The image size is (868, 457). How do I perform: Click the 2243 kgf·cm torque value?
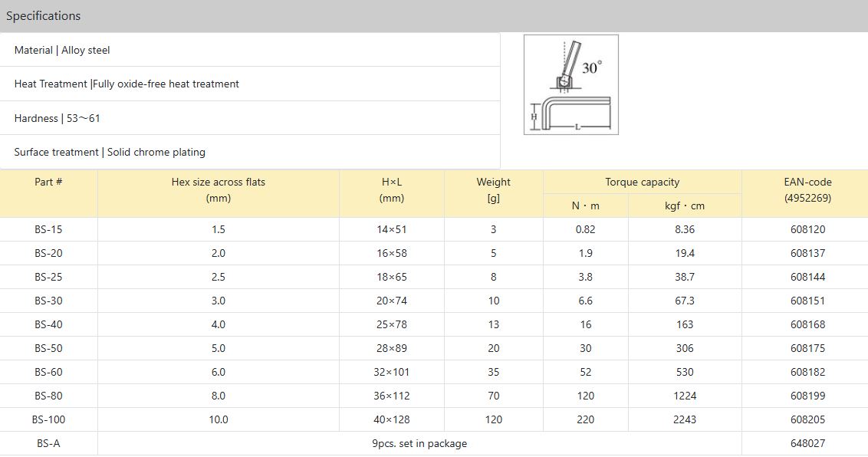684,419
